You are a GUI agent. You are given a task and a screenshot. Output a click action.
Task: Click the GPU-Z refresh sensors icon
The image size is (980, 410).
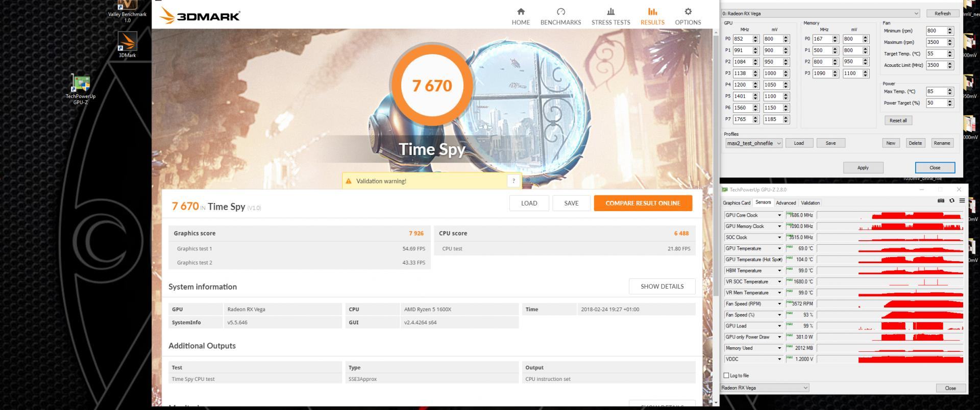click(x=951, y=201)
